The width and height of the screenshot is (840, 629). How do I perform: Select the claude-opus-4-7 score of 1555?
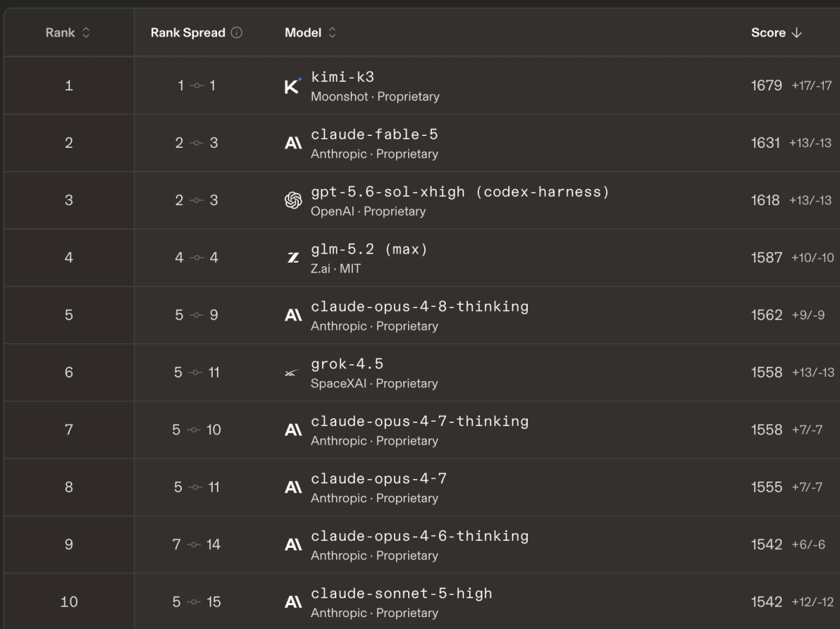click(766, 488)
